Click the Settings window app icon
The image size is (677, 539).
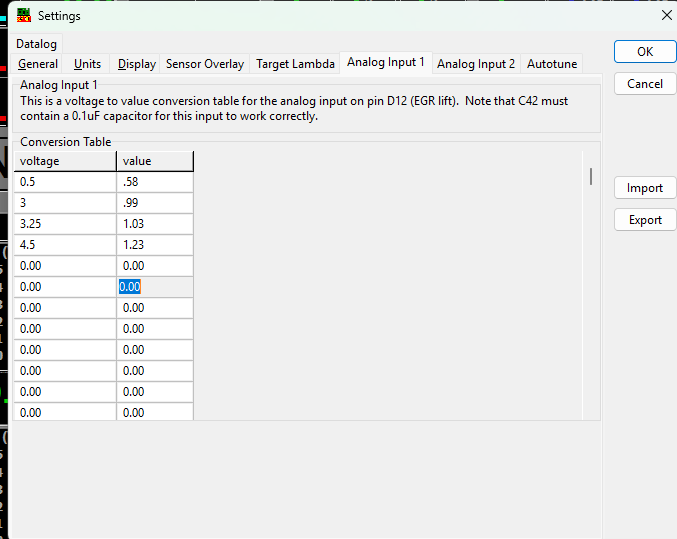pyautogui.click(x=24, y=15)
